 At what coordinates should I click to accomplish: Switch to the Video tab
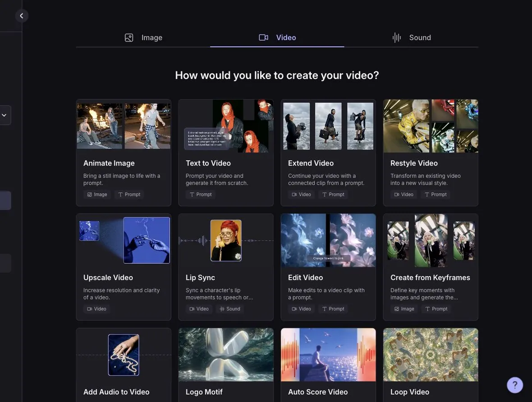pos(277,38)
